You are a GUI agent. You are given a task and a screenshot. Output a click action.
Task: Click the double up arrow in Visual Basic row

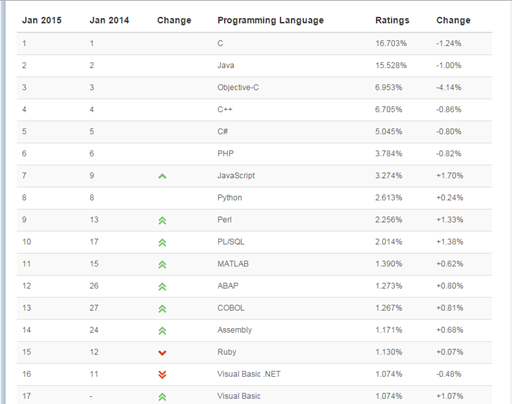coord(162,397)
